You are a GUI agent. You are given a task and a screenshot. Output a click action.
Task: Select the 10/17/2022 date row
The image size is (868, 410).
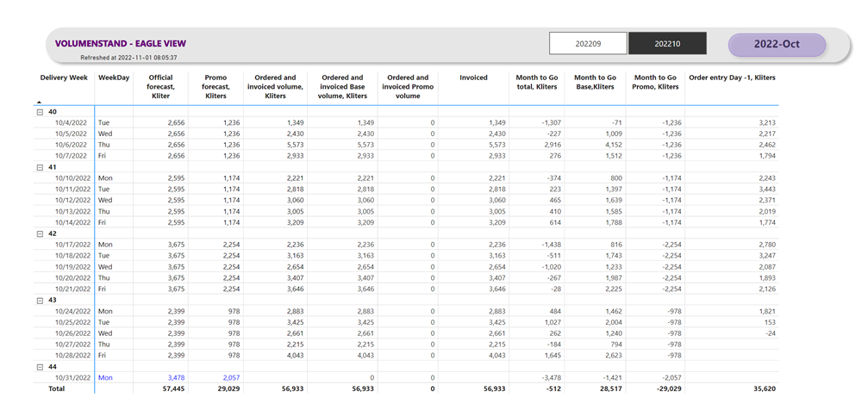tap(408, 245)
